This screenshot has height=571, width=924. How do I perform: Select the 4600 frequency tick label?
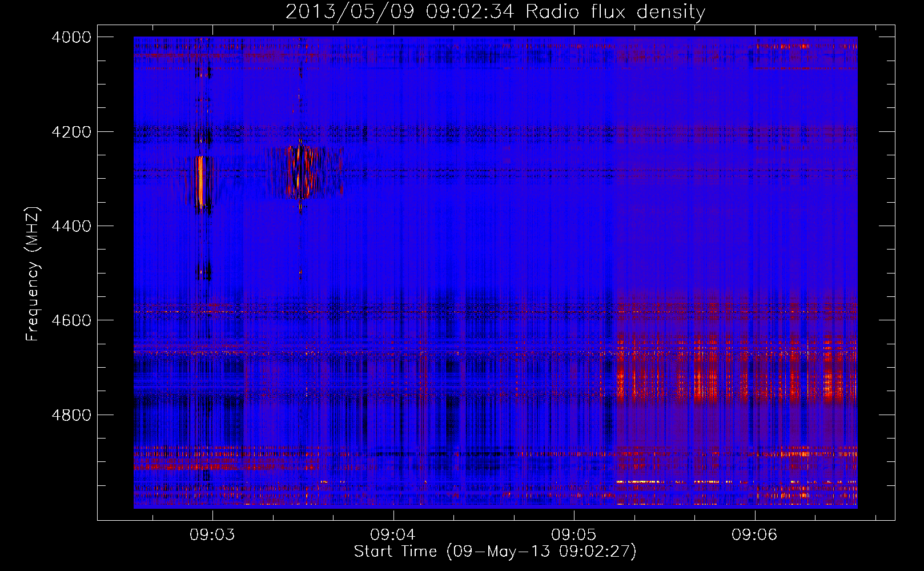tap(71, 320)
